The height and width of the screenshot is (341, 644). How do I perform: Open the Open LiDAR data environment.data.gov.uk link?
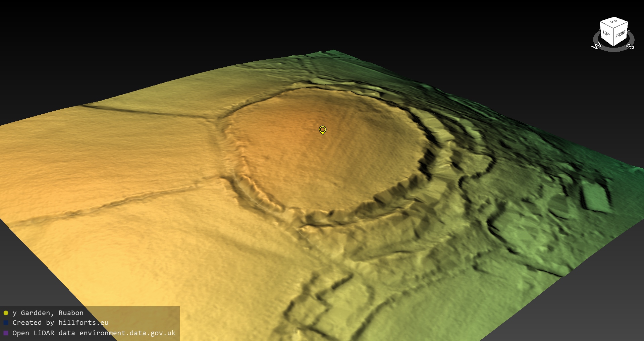pyautogui.click(x=94, y=333)
